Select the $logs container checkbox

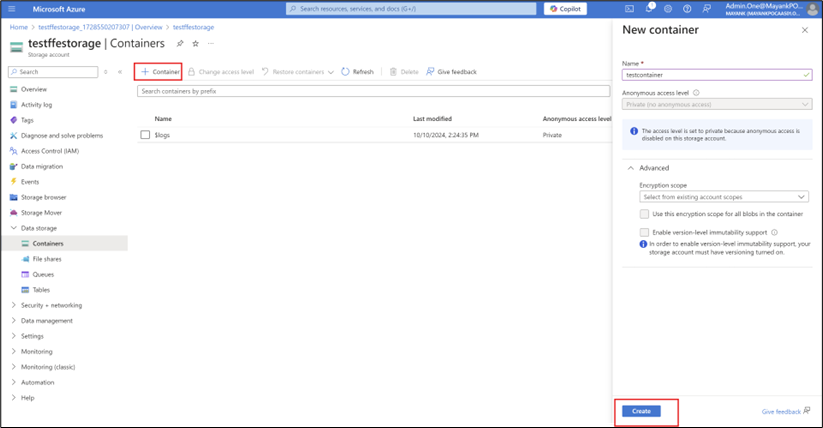[x=145, y=135]
